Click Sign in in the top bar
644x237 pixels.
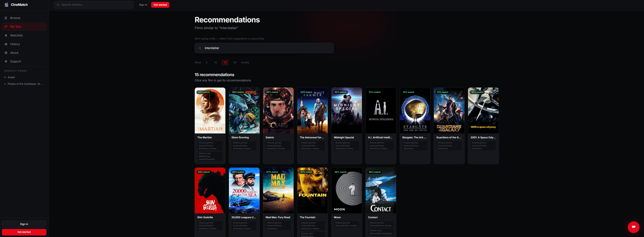pos(143,5)
